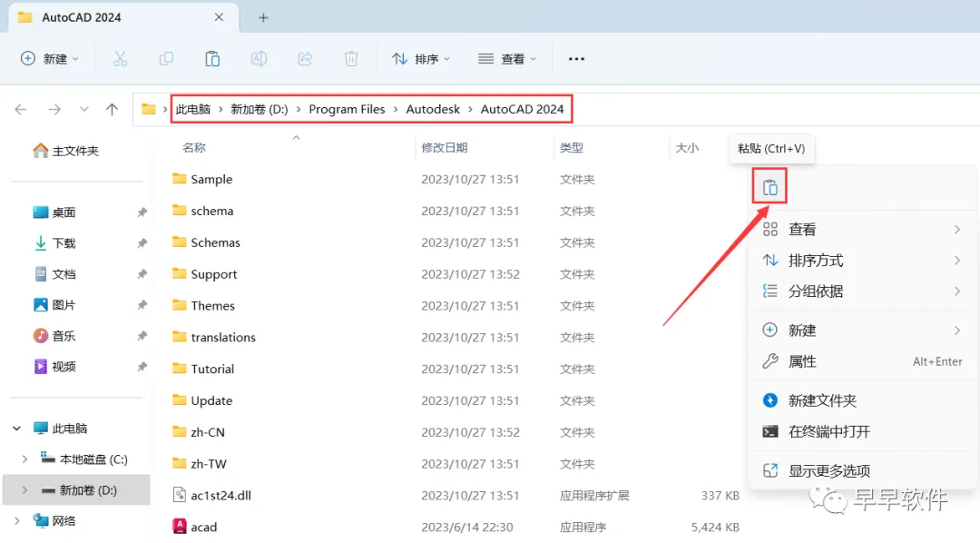
Task: Open 分组依据 in context menu
Action: click(863, 291)
